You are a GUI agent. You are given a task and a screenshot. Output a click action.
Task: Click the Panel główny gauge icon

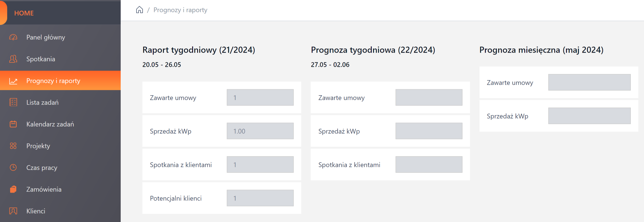pos(13,37)
